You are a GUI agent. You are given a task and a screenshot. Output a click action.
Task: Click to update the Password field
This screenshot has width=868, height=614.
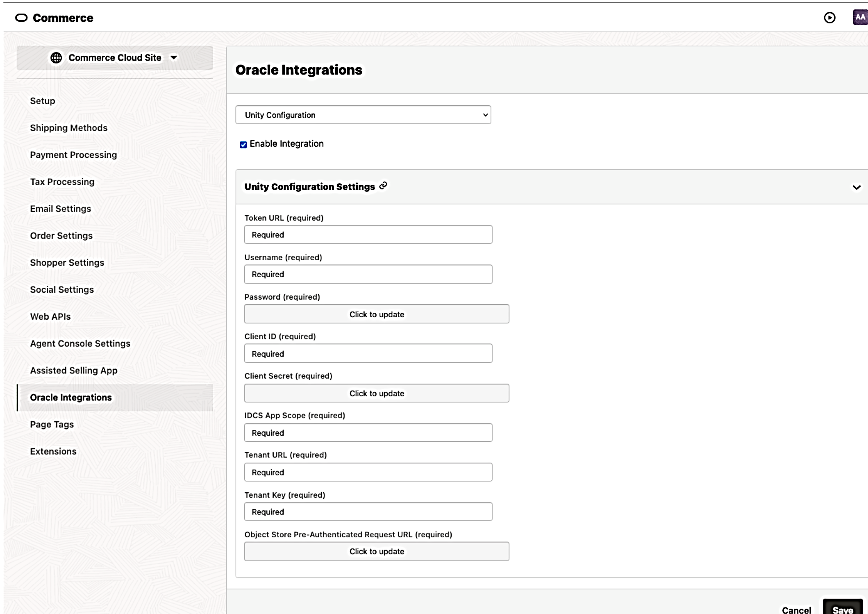pyautogui.click(x=376, y=314)
